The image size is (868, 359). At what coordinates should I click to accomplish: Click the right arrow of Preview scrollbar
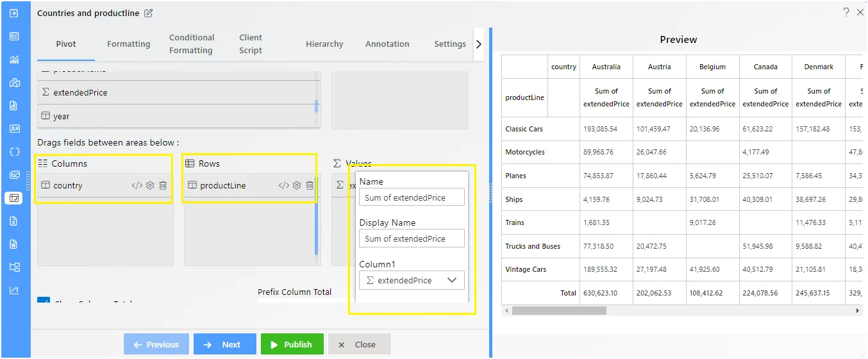click(x=858, y=310)
